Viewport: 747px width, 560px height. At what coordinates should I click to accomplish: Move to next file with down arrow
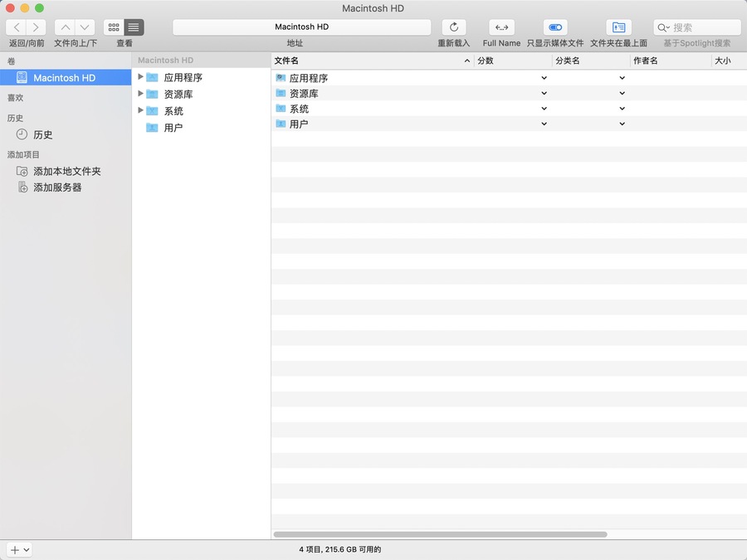click(85, 27)
